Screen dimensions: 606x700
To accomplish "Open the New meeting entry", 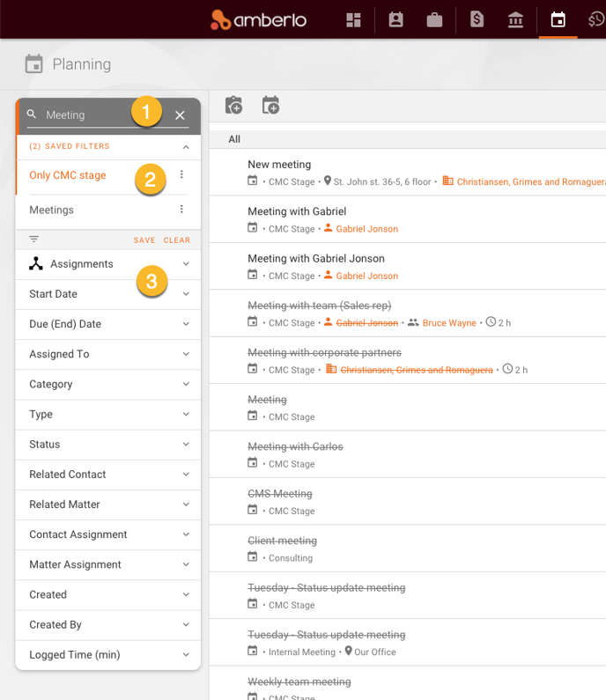I will click(x=279, y=165).
